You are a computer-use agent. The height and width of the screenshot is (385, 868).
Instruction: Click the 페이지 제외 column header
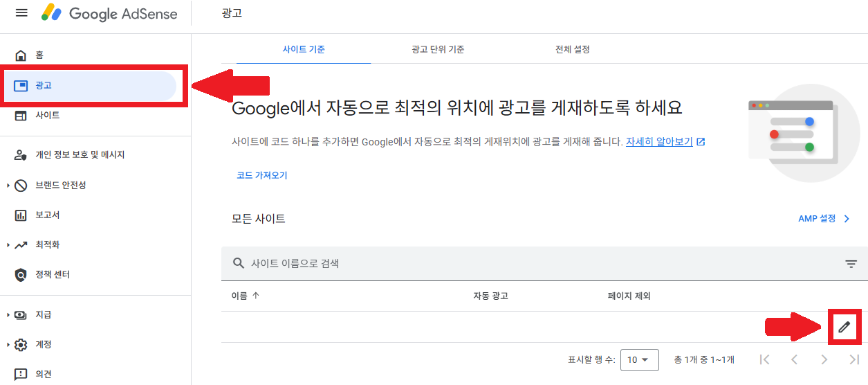629,296
